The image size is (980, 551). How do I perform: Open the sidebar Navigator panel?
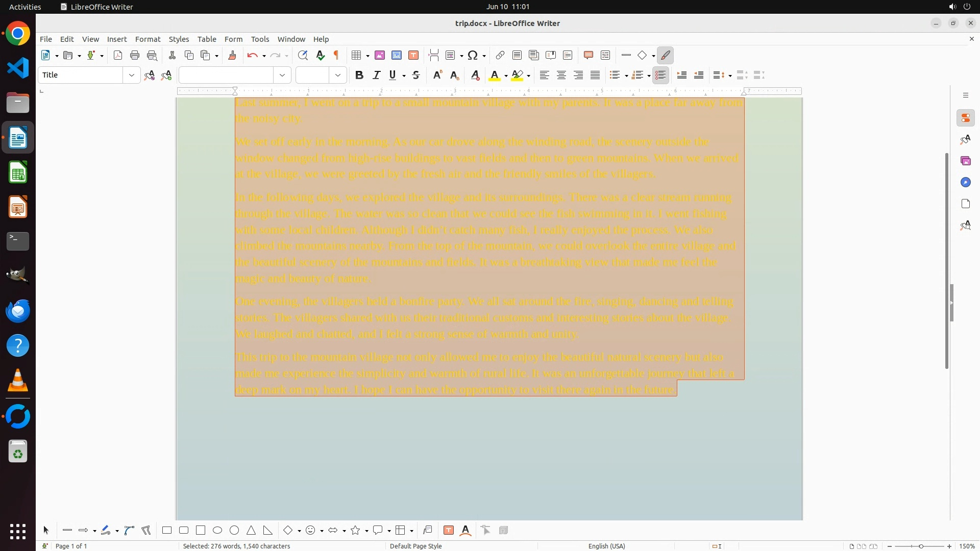coord(965,183)
